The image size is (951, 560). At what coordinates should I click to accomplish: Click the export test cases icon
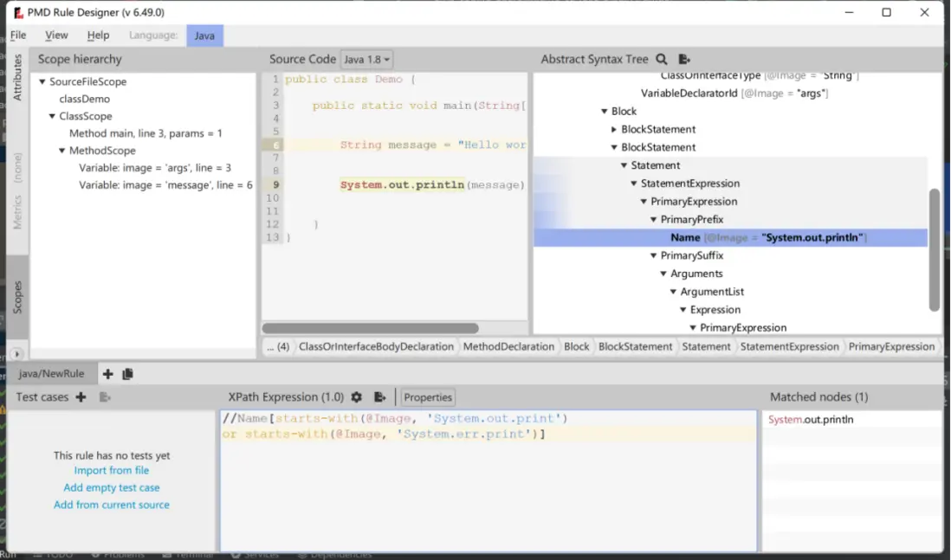point(105,397)
